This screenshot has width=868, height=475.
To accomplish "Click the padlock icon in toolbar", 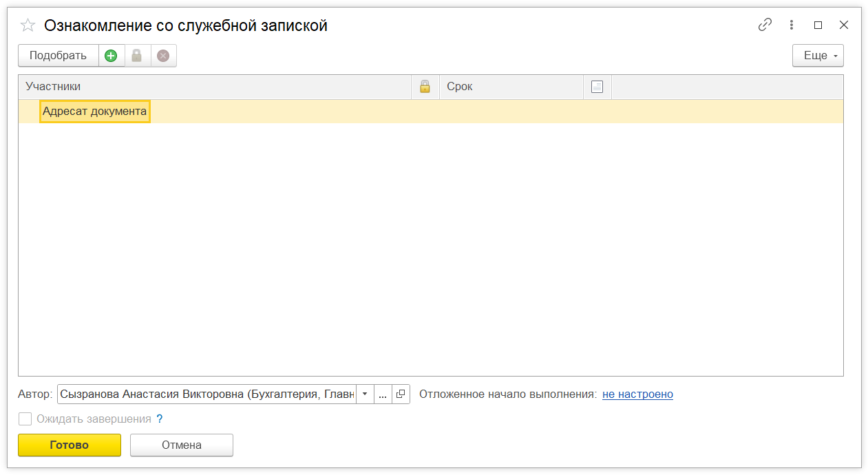I will (137, 56).
